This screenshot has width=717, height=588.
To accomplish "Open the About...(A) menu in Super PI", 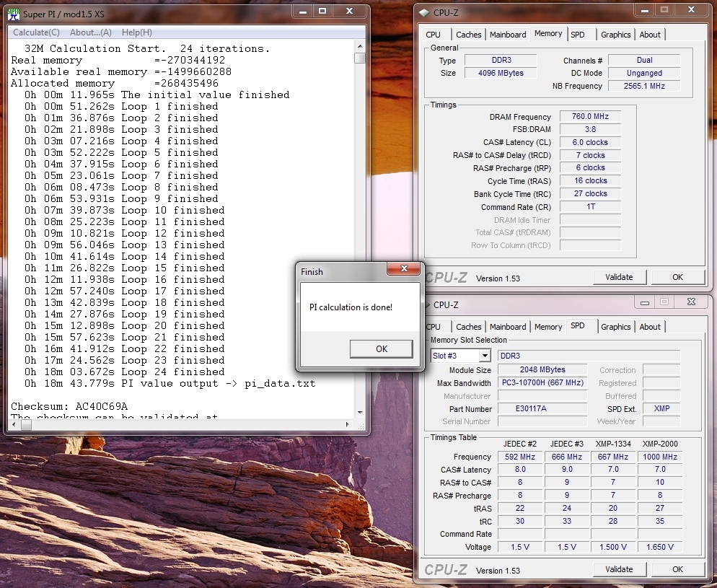I will [90, 32].
